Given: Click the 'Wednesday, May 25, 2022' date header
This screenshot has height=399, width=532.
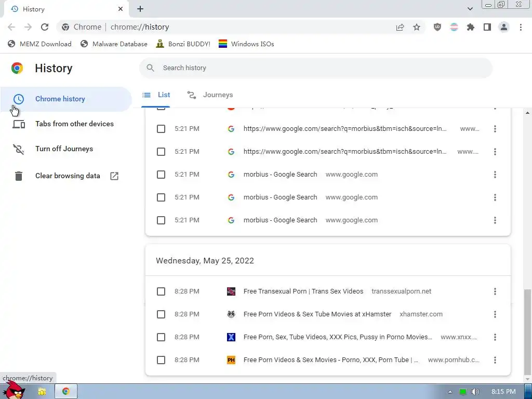Looking at the screenshot, I should click(x=205, y=261).
